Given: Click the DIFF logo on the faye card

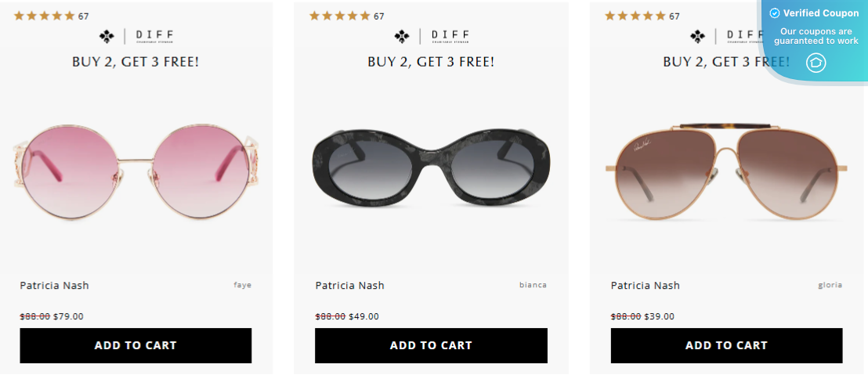Looking at the screenshot, I should point(136,36).
